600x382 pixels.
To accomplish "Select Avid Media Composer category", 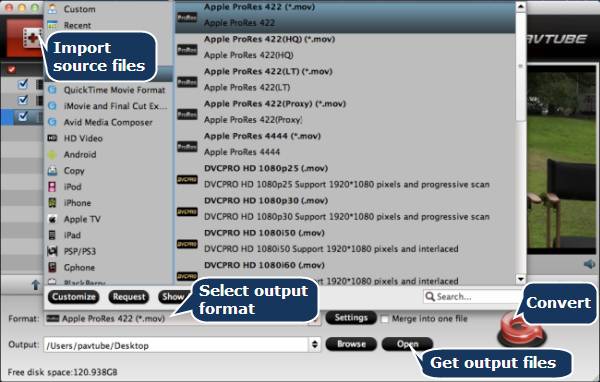I will coord(108,122).
